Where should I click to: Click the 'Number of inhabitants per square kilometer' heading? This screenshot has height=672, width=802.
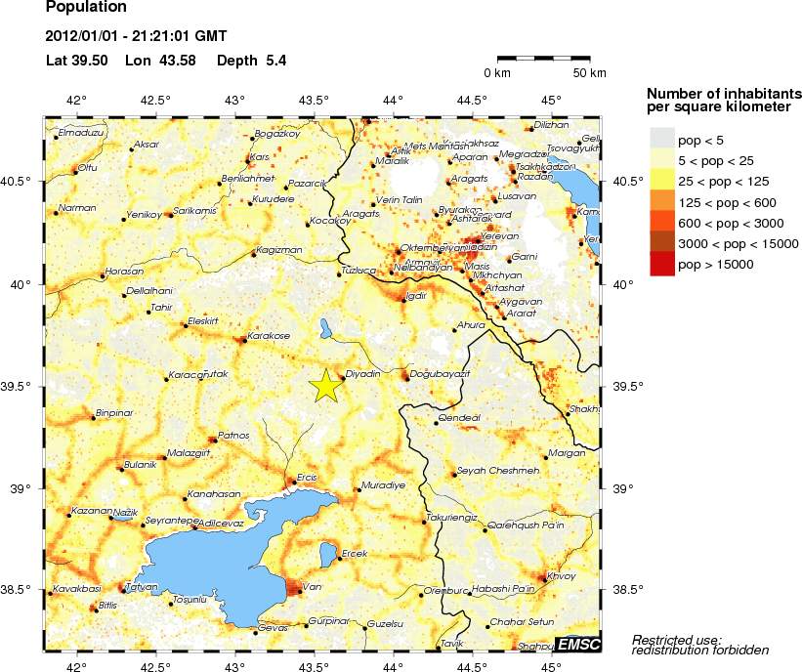coord(723,101)
